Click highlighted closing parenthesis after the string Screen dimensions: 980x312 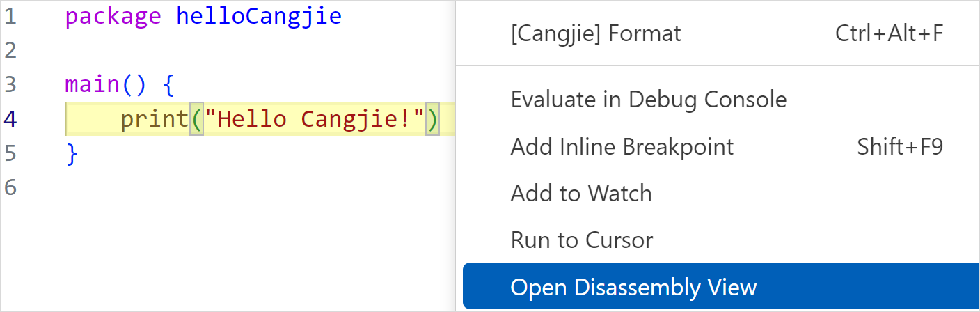point(433,119)
